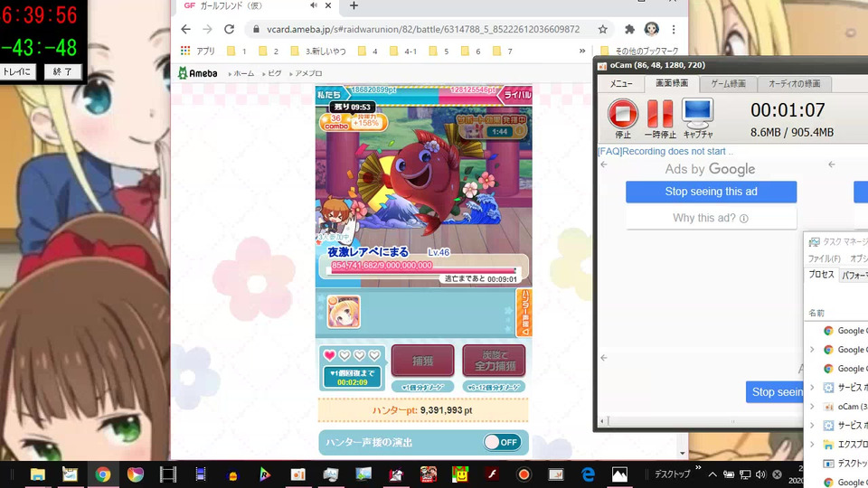
Task: Click the ad back arrow under FAQ link
Action: click(x=604, y=164)
